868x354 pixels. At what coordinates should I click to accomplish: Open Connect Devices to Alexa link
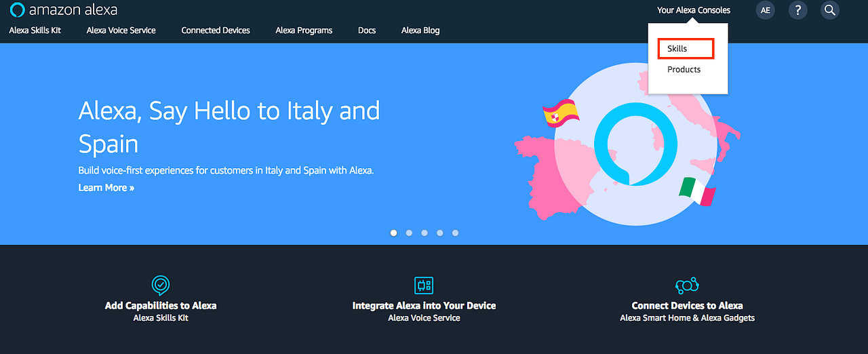(x=687, y=306)
